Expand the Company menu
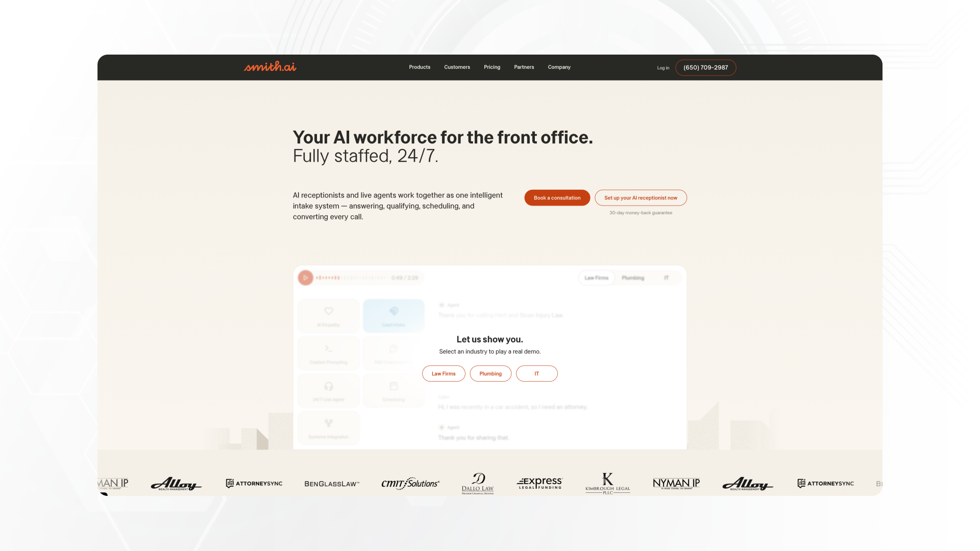980x551 pixels. [559, 67]
